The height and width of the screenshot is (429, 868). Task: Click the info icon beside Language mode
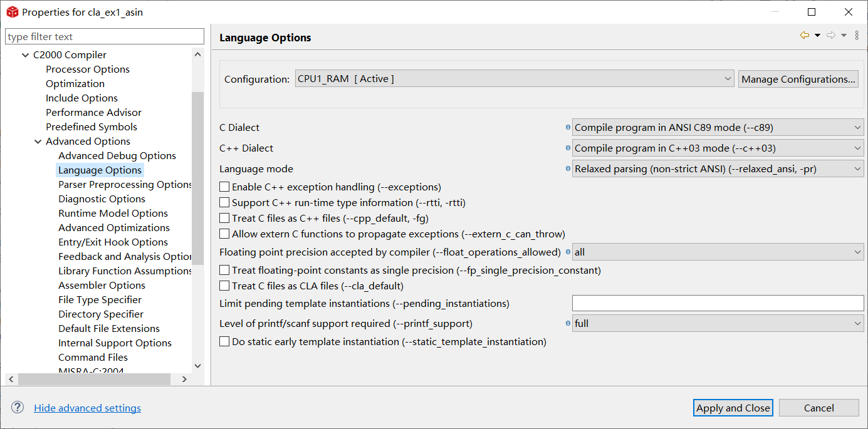(x=568, y=168)
